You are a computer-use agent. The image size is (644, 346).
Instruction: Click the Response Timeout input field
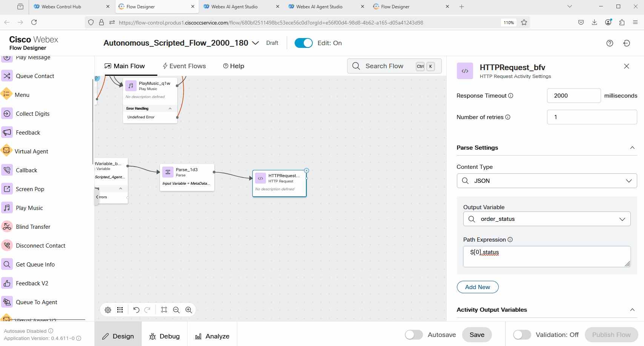(573, 96)
